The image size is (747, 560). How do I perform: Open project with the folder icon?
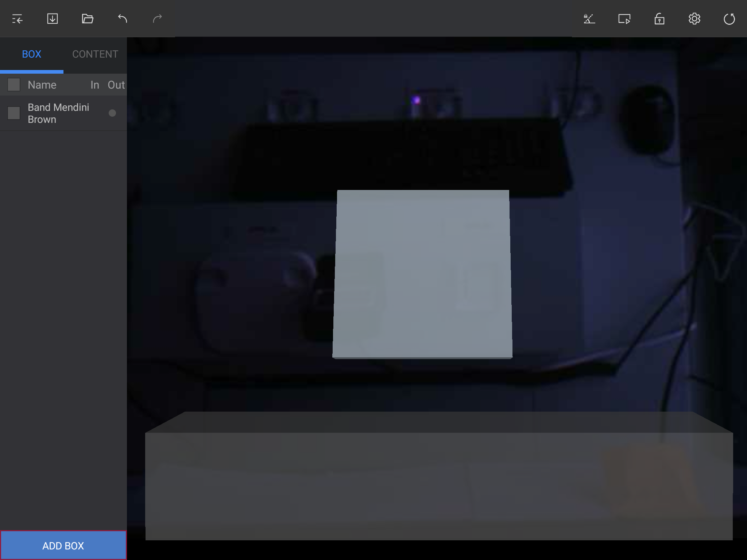(x=88, y=19)
